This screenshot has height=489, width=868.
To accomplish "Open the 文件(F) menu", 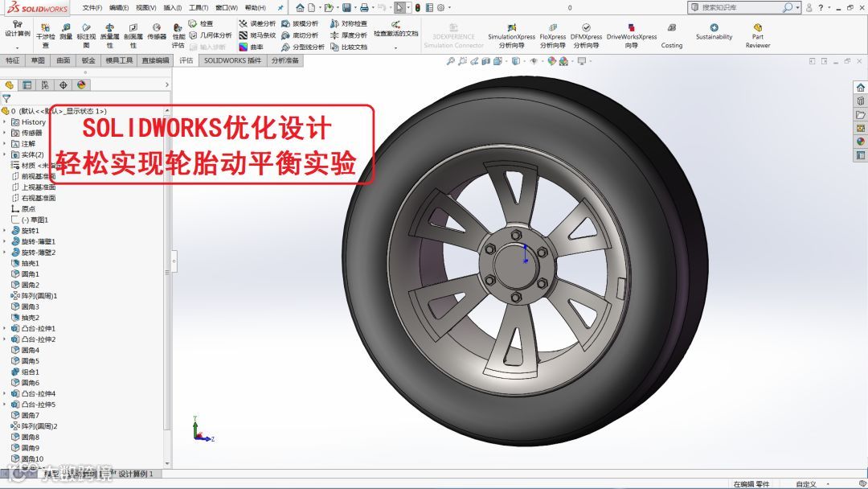I will tap(92, 8).
